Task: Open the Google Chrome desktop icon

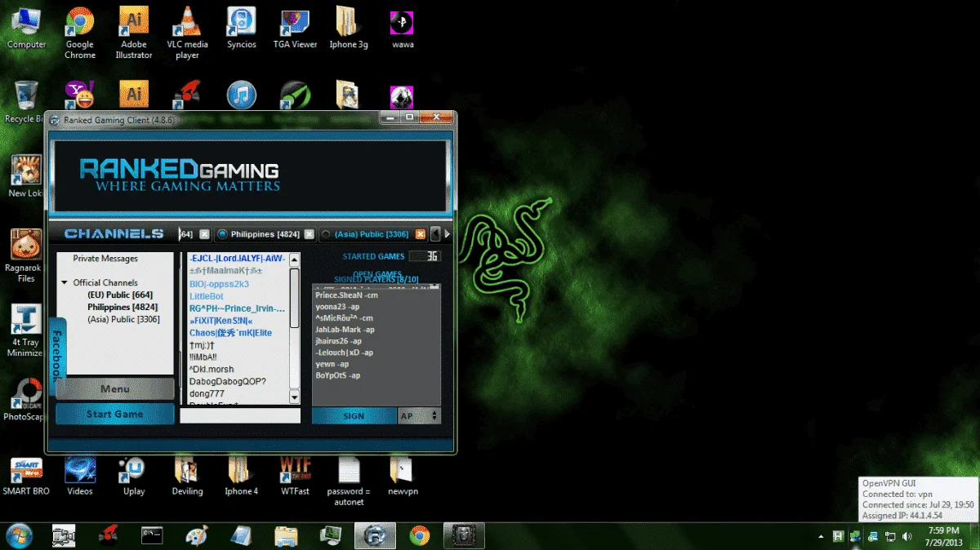Action: pos(80,33)
